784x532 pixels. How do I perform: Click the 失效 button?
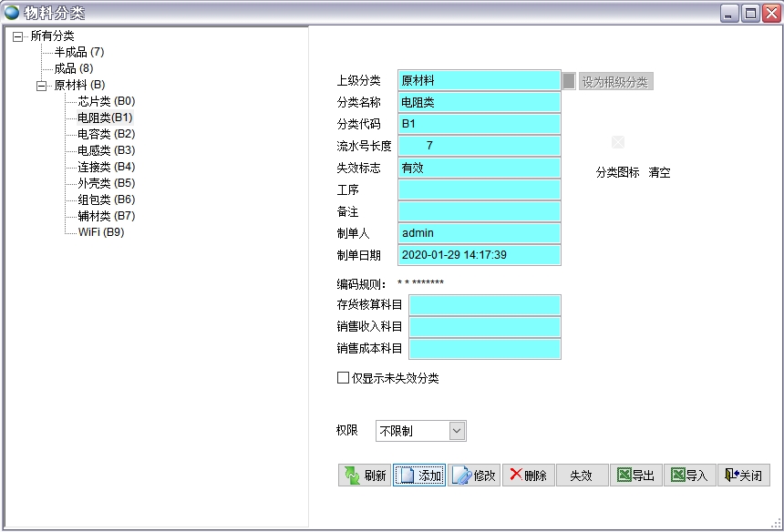582,476
